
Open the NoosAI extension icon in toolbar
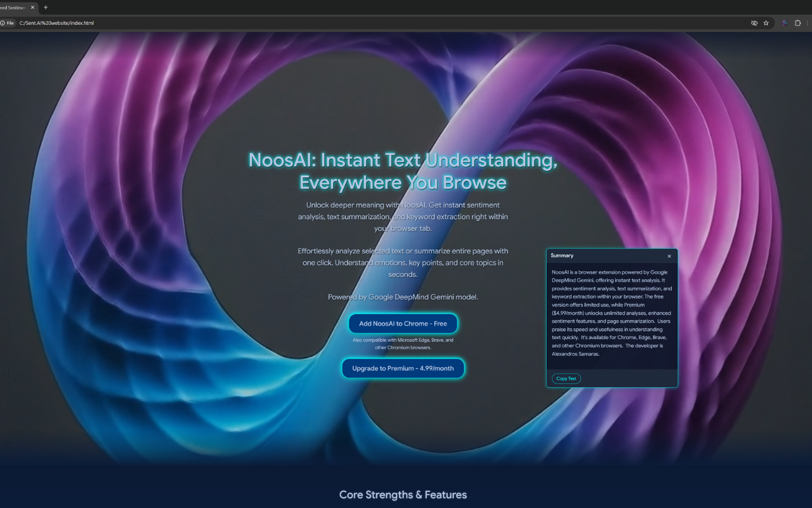784,23
